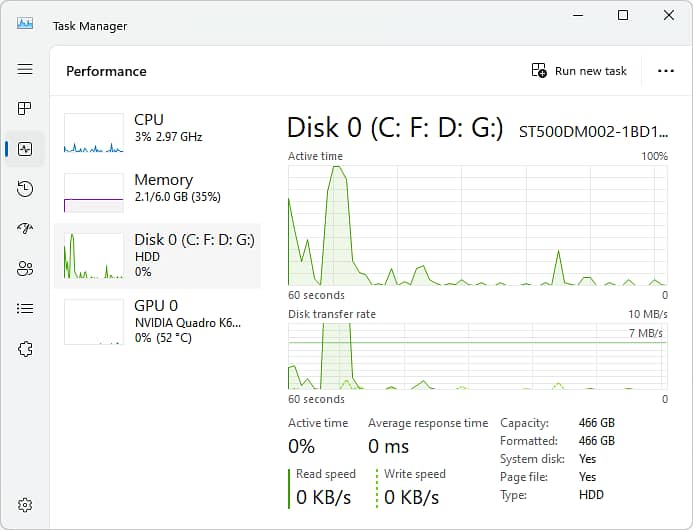
Task: Click the Task Manager window title text
Action: pos(90,26)
